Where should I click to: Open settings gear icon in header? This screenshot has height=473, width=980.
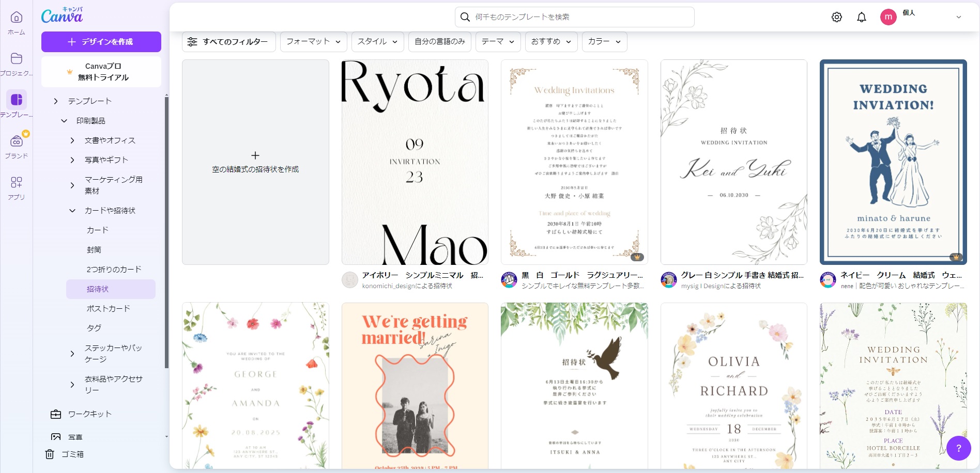[x=837, y=17]
